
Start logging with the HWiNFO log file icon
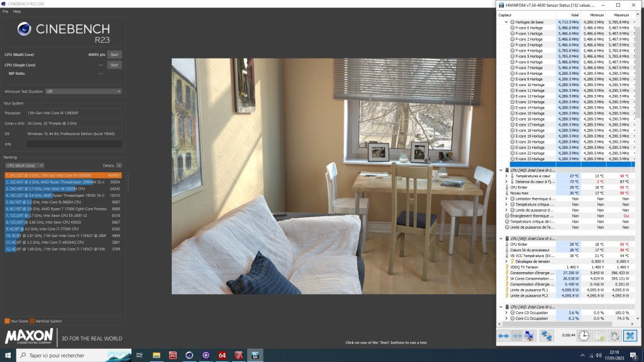pyautogui.click(x=599, y=336)
